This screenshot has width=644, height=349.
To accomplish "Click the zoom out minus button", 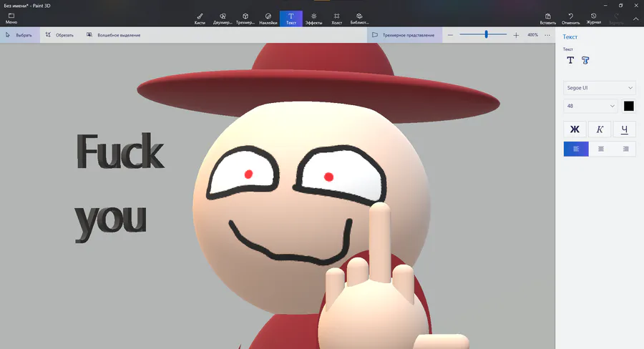I will pos(450,35).
